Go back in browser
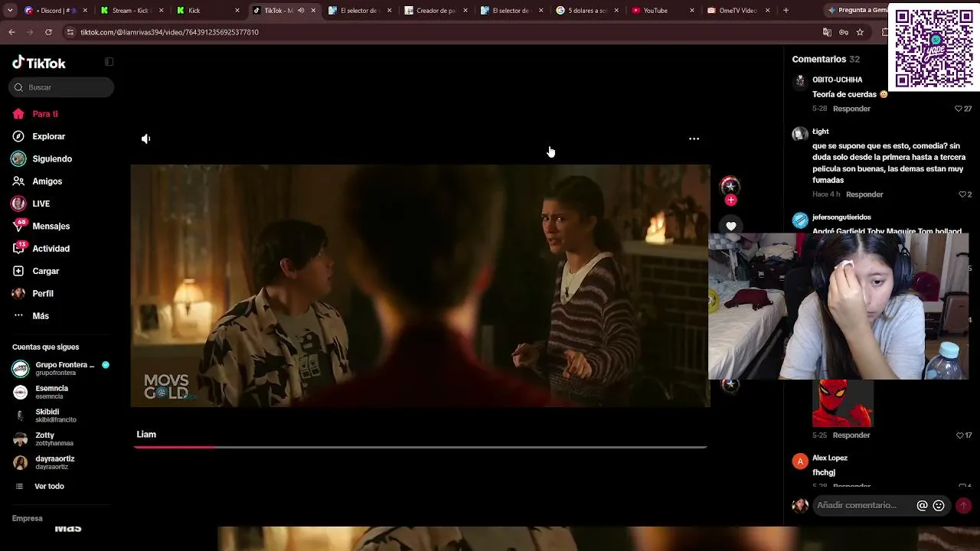Image resolution: width=980 pixels, height=551 pixels. [11, 32]
